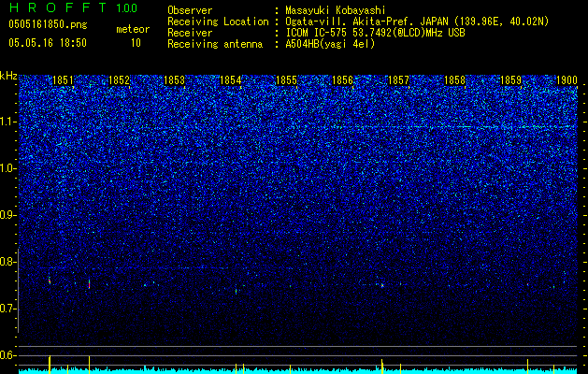Click the 0.7 frequency axis label
Screen dimensions: 588x374
pos(8,309)
